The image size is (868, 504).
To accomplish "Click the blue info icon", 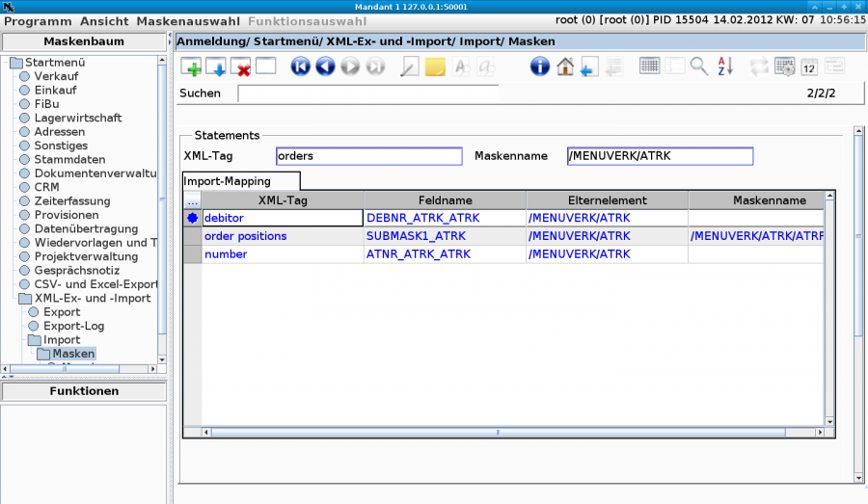I will click(x=540, y=66).
